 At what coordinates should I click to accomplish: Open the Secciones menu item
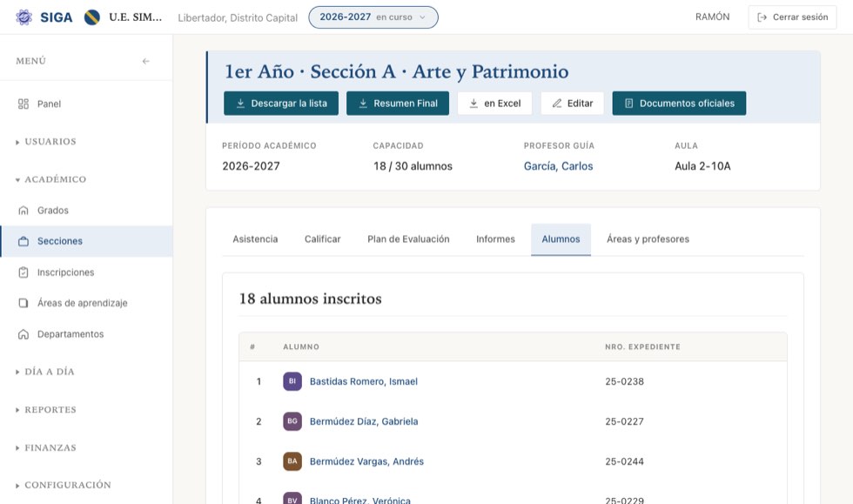[x=86, y=241]
